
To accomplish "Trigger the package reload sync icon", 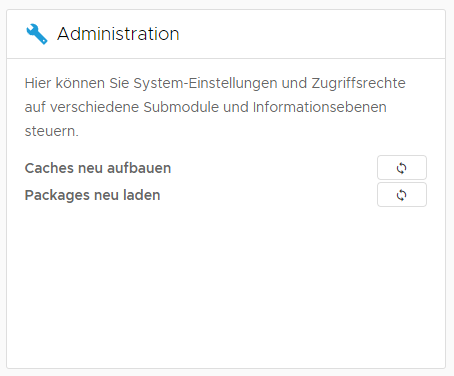I will (402, 195).
